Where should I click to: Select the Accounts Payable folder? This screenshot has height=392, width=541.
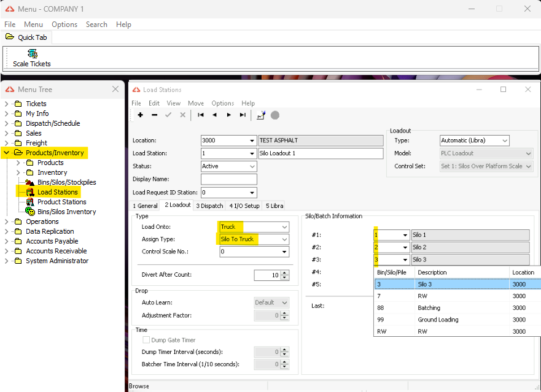coord(52,241)
